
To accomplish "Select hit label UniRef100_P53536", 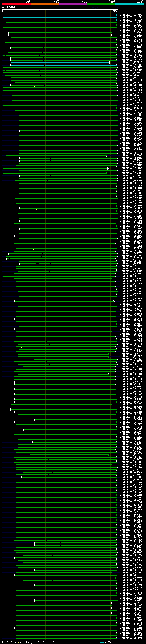I will coord(131,382).
